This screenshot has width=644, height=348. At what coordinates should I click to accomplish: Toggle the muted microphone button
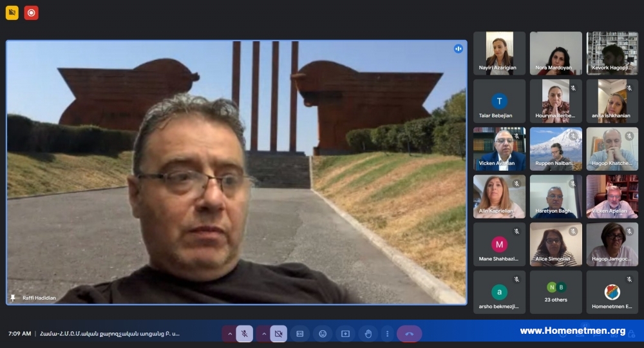coord(244,334)
